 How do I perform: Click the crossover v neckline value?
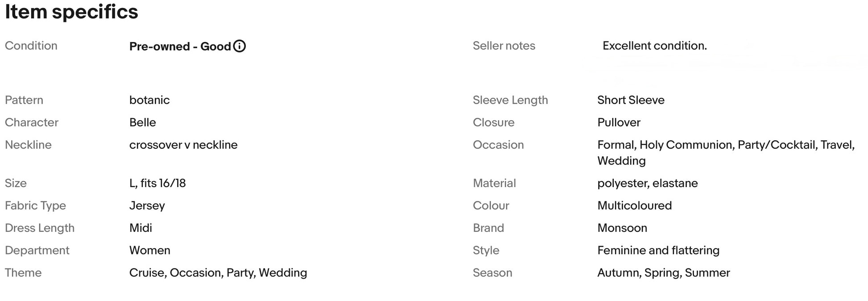coord(183,145)
